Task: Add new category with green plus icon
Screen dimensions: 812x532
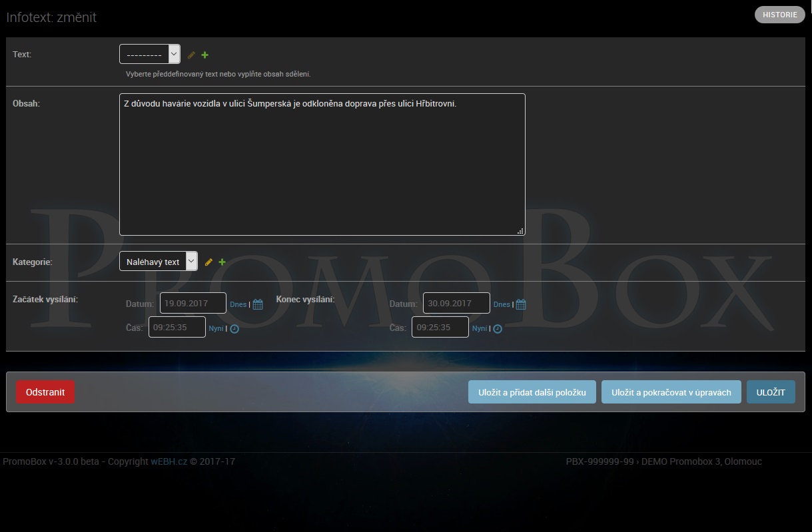Action: tap(222, 262)
